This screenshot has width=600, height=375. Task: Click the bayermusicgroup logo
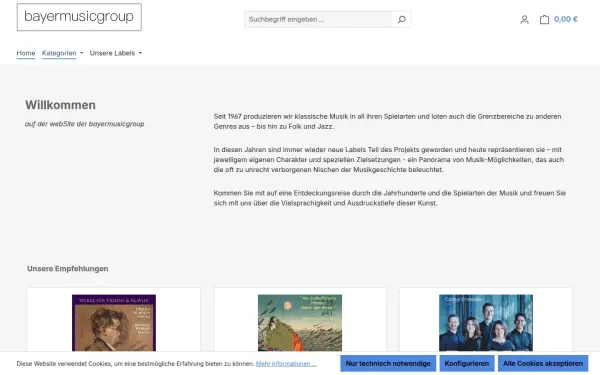pos(79,17)
